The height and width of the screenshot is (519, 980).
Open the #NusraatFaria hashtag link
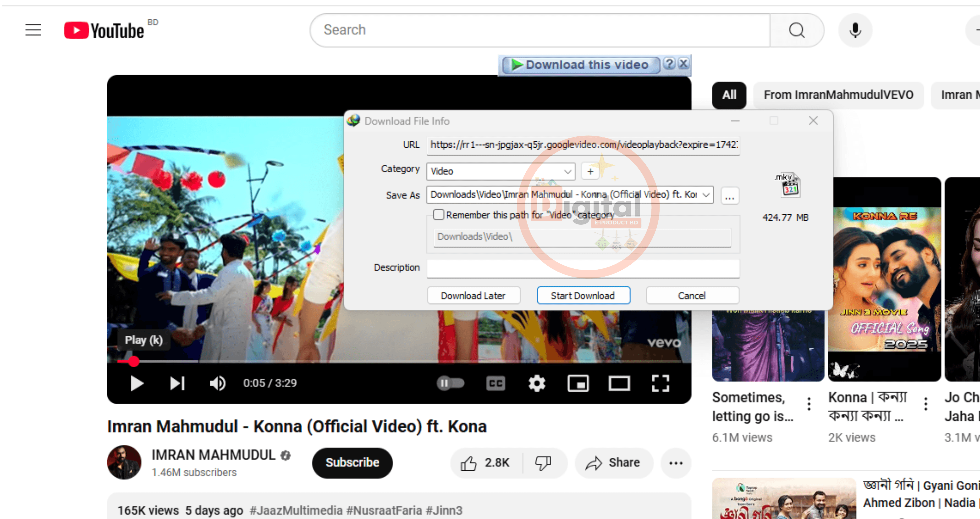(x=384, y=510)
